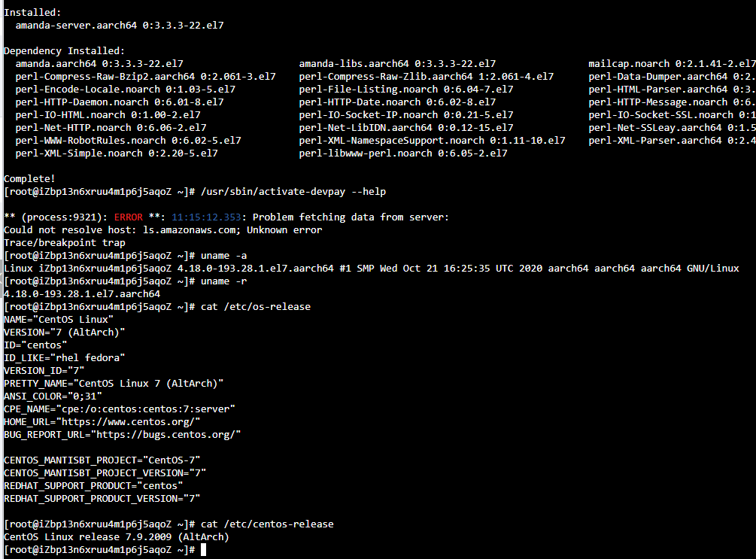Image resolution: width=756 pixels, height=559 pixels.
Task: Click the "CentOS Linux release 7.9.2009" output
Action: coord(116,536)
